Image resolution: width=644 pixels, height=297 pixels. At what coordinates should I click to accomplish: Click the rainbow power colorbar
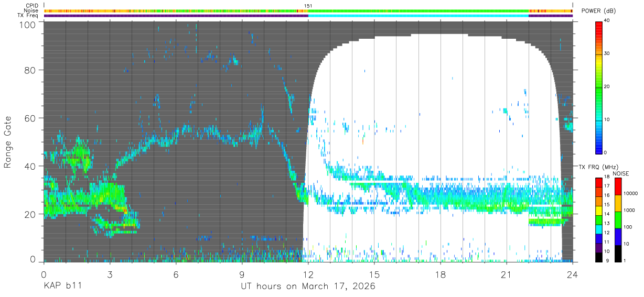coord(599,87)
